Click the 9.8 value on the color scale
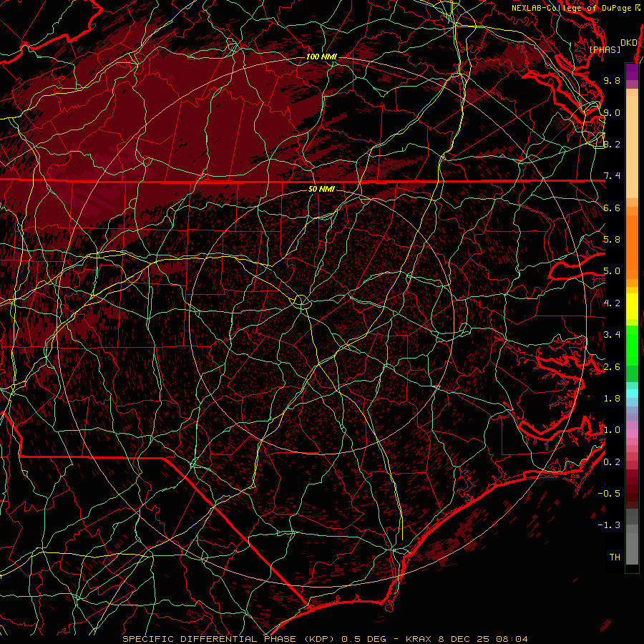Image resolution: width=644 pixels, height=644 pixels. pos(612,80)
